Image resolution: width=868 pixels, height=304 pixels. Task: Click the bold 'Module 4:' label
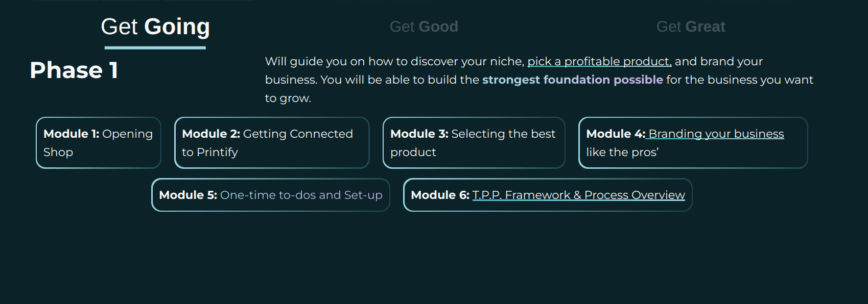click(x=615, y=134)
